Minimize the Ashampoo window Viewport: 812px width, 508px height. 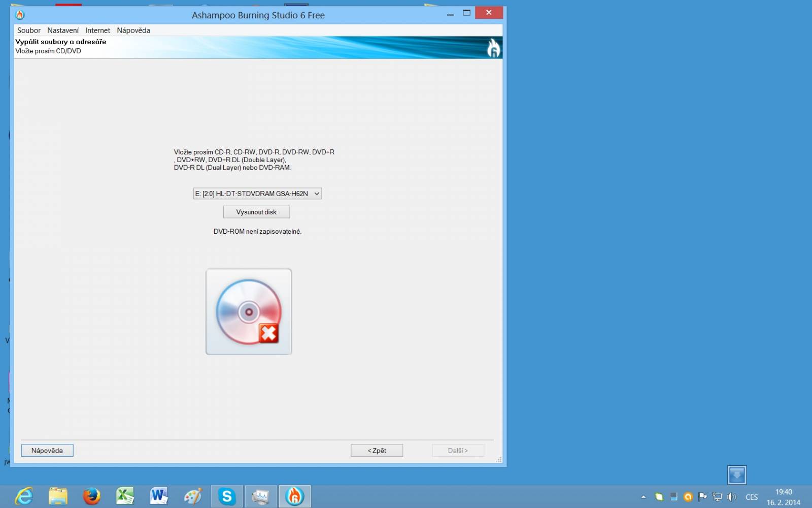pos(450,13)
